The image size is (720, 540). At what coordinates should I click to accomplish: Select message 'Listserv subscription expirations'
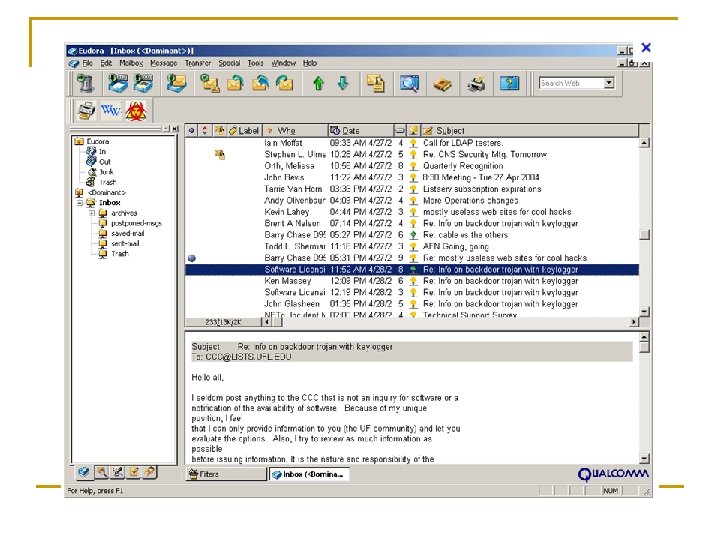(411, 189)
